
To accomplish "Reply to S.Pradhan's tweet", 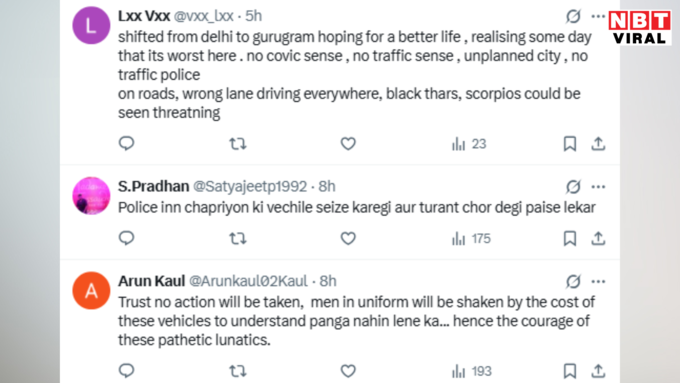I will (126, 238).
